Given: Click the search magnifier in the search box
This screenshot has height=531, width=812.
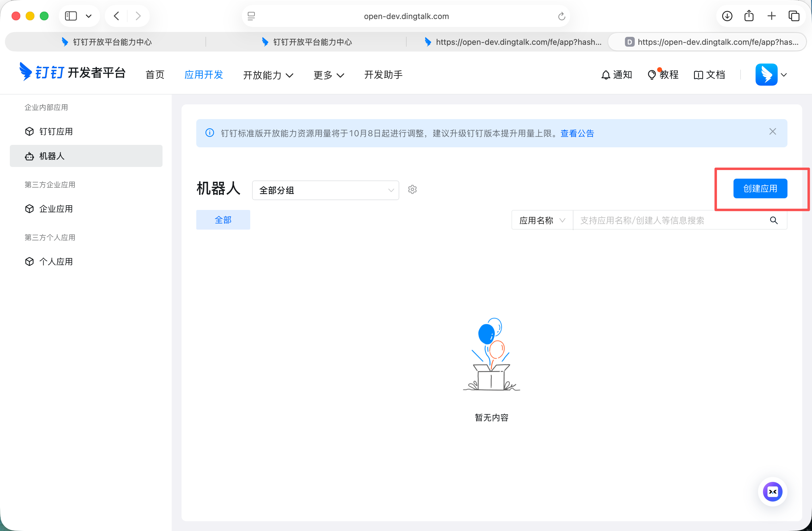Looking at the screenshot, I should pos(774,220).
